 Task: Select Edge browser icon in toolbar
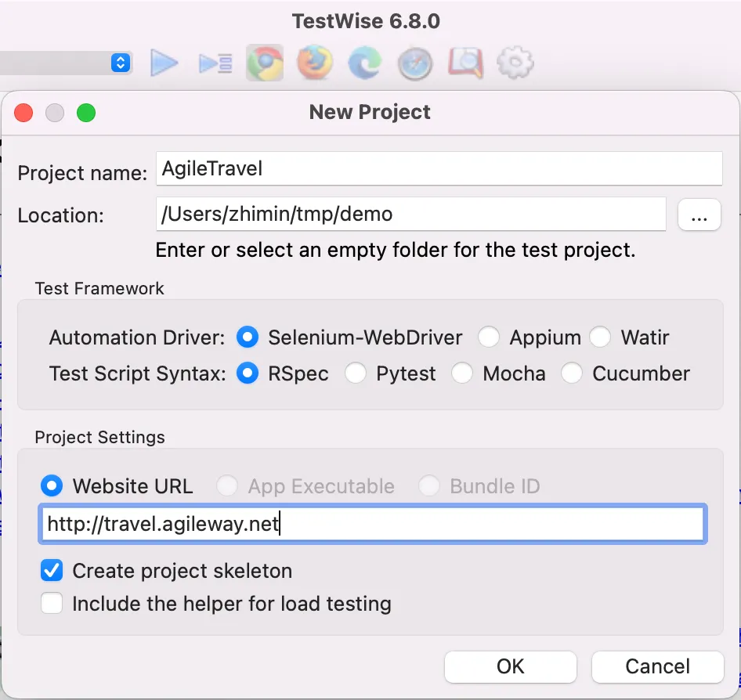pos(365,63)
